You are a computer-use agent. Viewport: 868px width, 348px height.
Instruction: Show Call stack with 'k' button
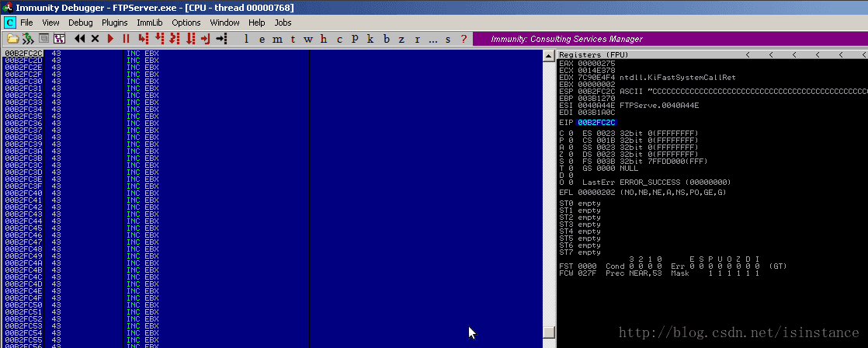[370, 39]
